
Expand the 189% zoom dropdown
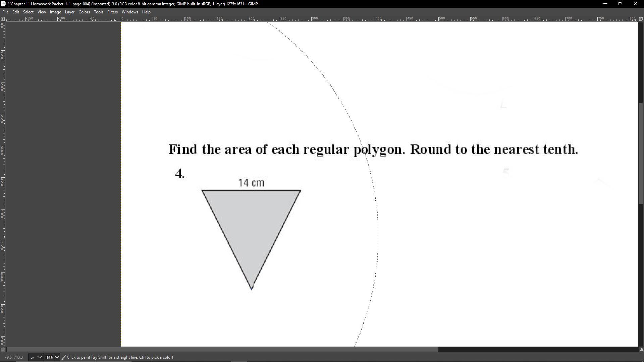(57, 357)
